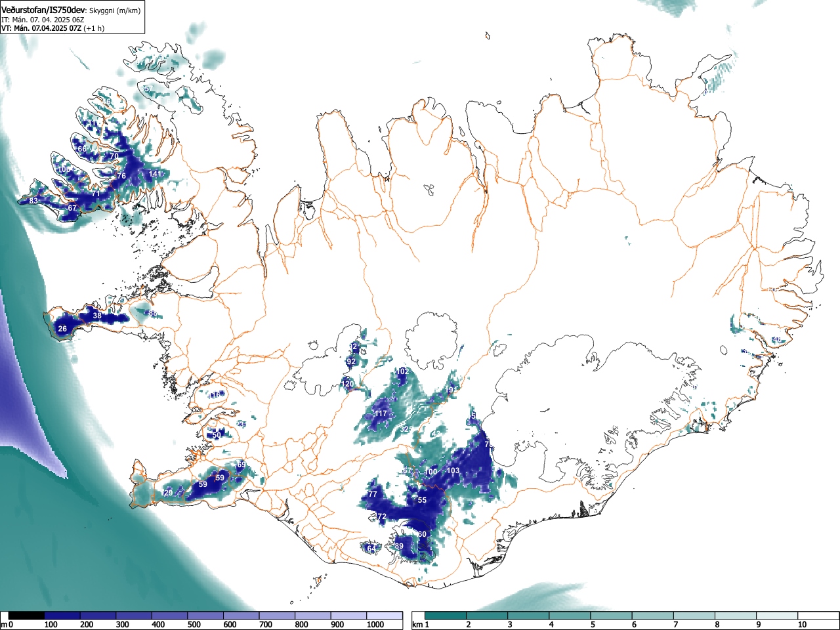Screen dimensions: 840x630
Task: Click the 72 visibility value on the map
Action: (382, 516)
